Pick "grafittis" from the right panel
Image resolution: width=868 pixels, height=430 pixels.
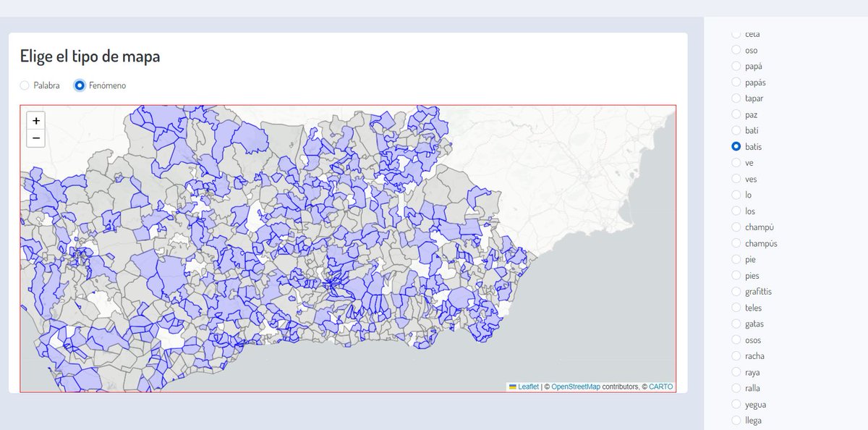(x=735, y=291)
